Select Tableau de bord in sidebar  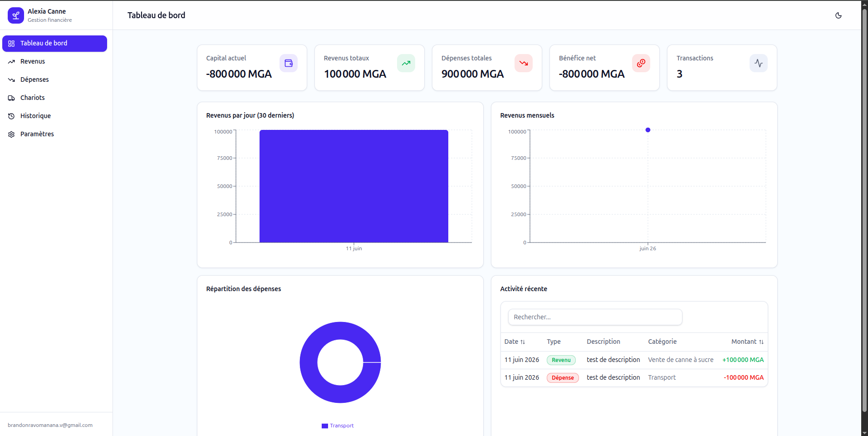pyautogui.click(x=54, y=44)
